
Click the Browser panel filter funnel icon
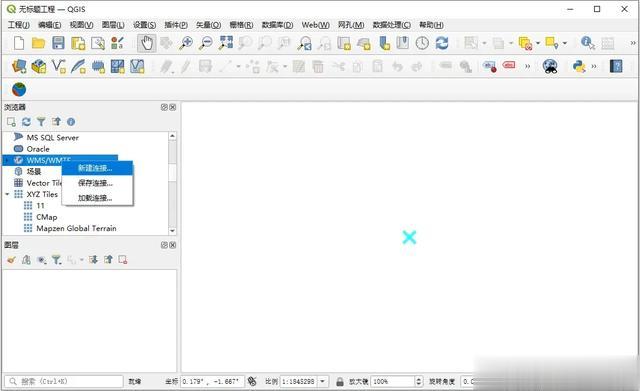(41, 122)
